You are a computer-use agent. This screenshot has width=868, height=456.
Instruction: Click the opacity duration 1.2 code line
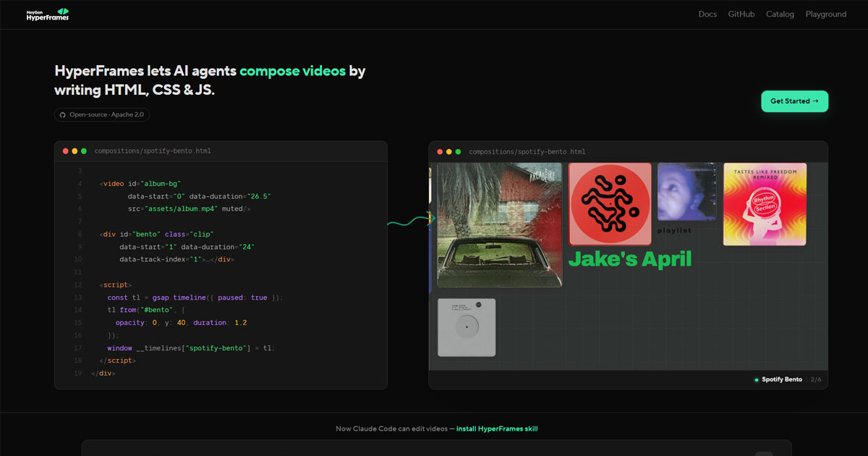(181, 322)
